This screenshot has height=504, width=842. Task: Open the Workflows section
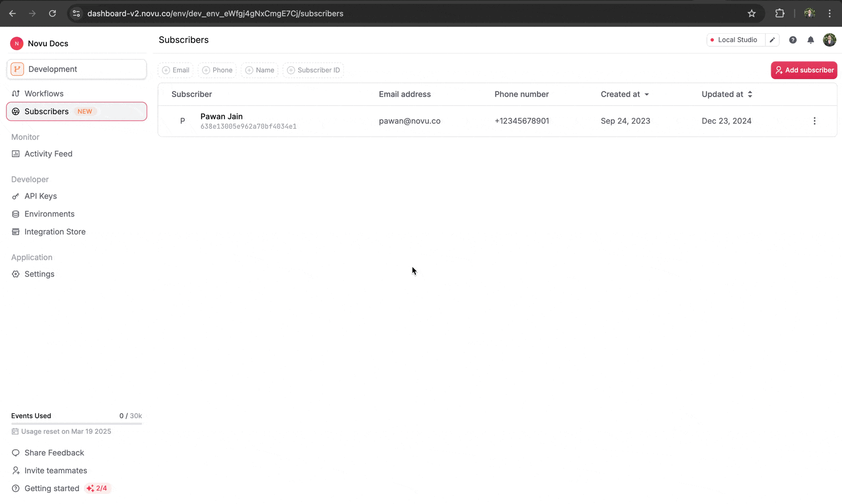(43, 93)
